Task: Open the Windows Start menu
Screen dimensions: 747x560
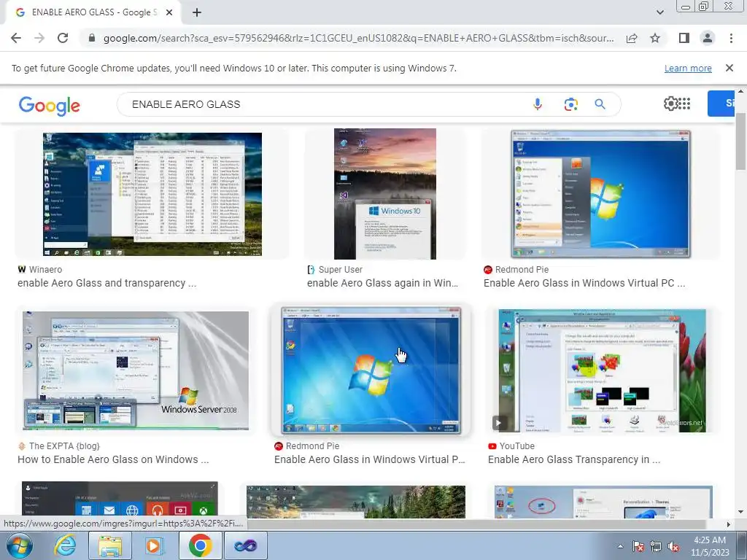Action: [x=19, y=545]
